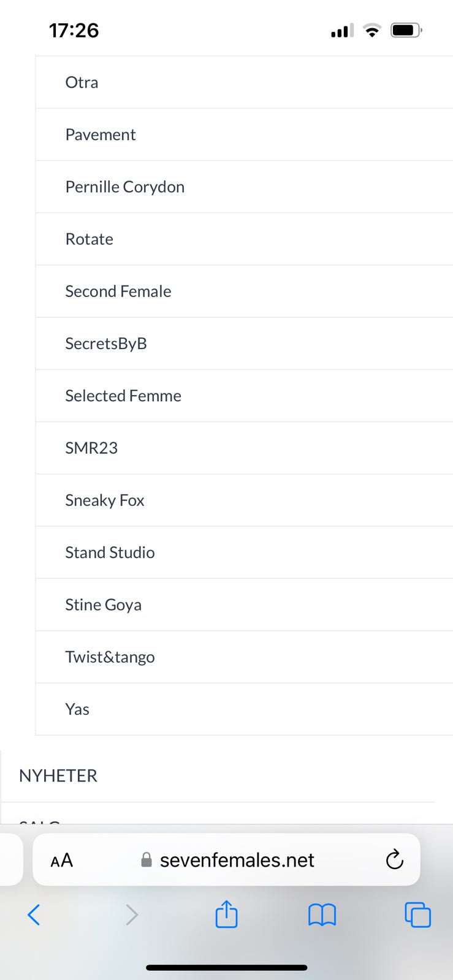Open the Safari share sheet
453x980 pixels.
point(226,914)
